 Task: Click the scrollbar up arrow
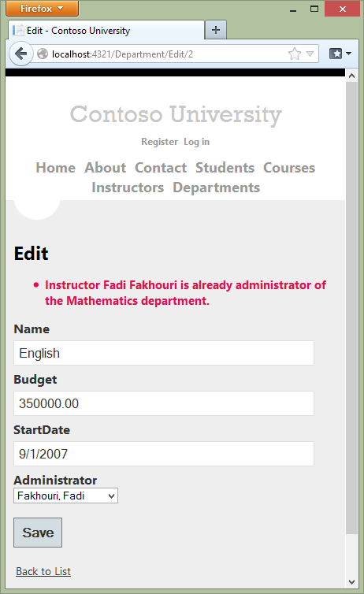[x=351, y=76]
